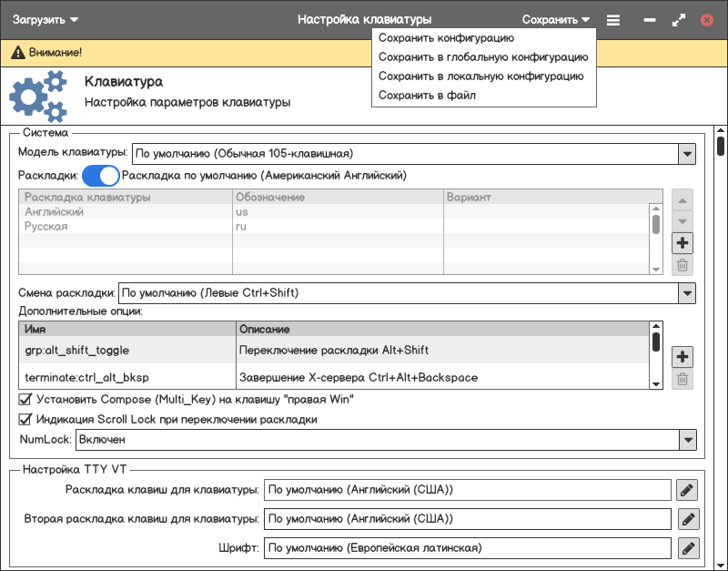Click Сохранить конфигурацию entry
This screenshot has width=728, height=571.
pos(446,38)
